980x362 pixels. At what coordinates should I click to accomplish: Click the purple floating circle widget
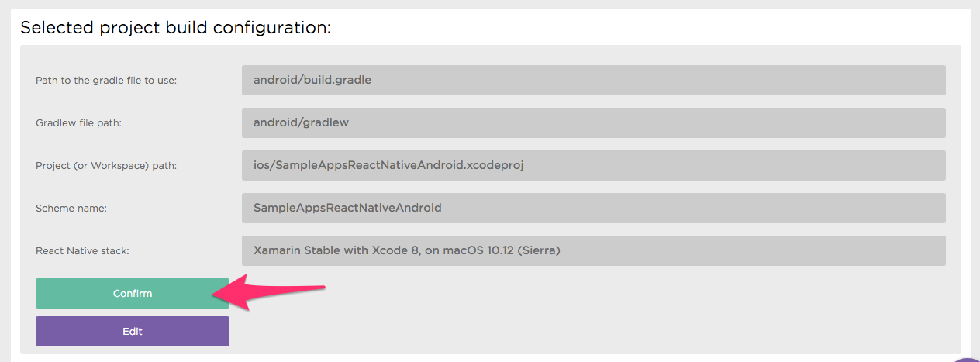(x=969, y=357)
